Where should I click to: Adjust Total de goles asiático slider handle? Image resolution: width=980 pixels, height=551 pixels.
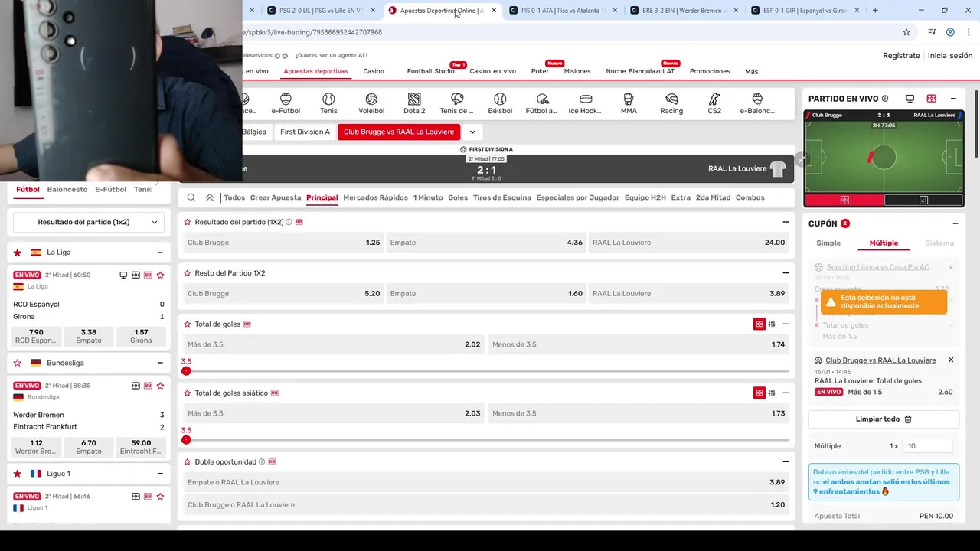[186, 440]
